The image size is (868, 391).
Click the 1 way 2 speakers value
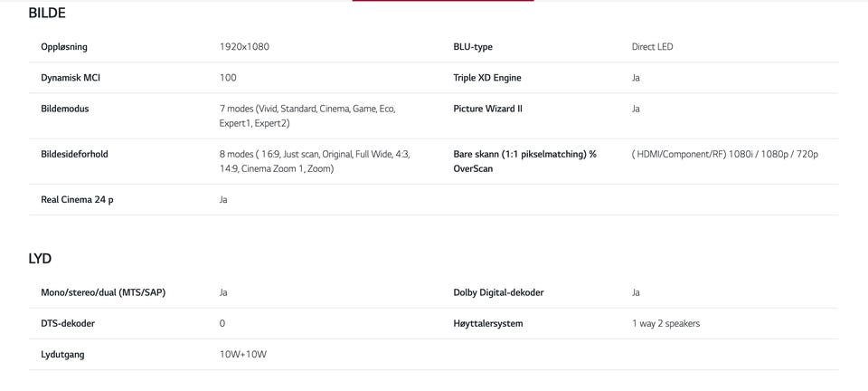[x=666, y=324]
